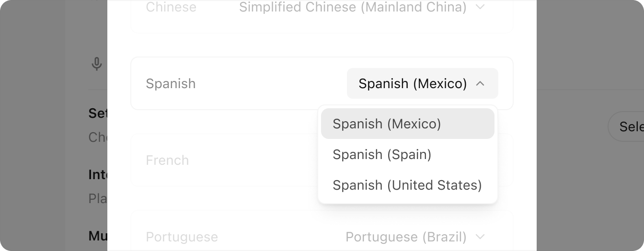Click the partially hidden "Set" heading behind the dialog
This screenshot has width=644, height=251.
coord(98,114)
